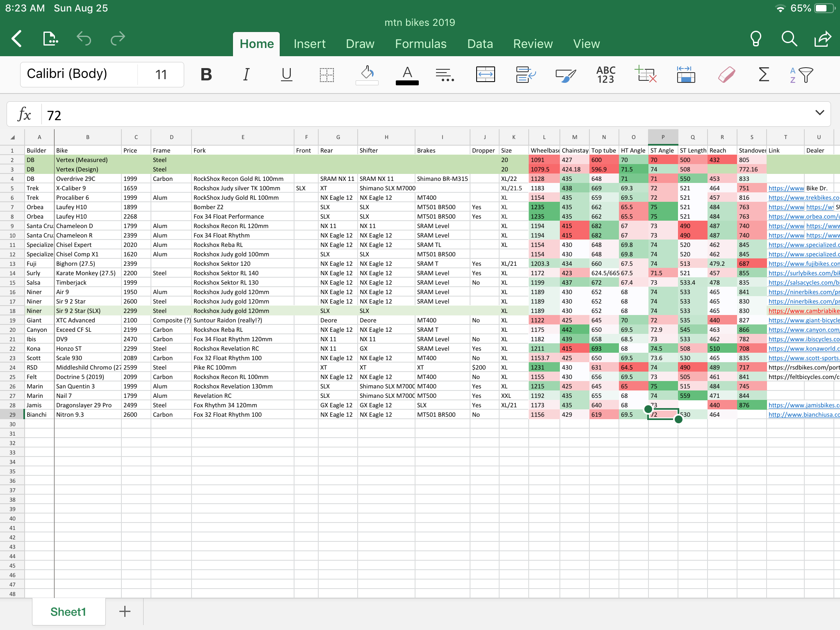Toggle wrap text icon
The image size is (840, 630).
(x=525, y=75)
